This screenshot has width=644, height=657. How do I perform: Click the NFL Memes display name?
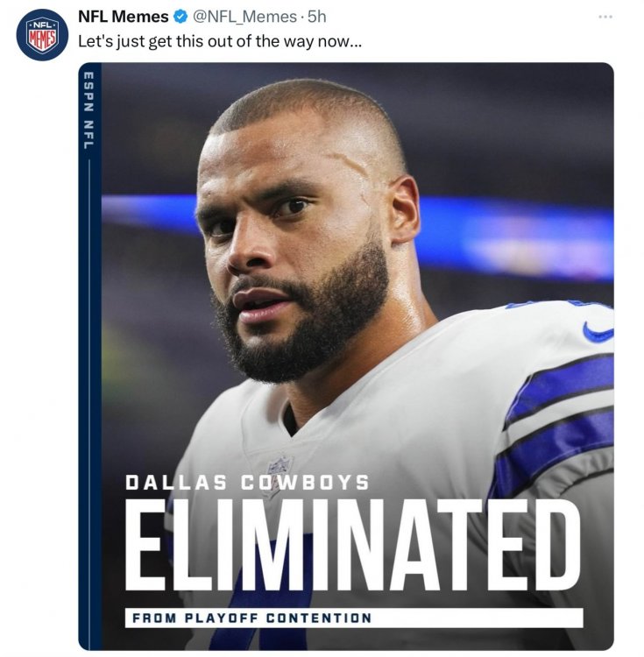tap(123, 17)
